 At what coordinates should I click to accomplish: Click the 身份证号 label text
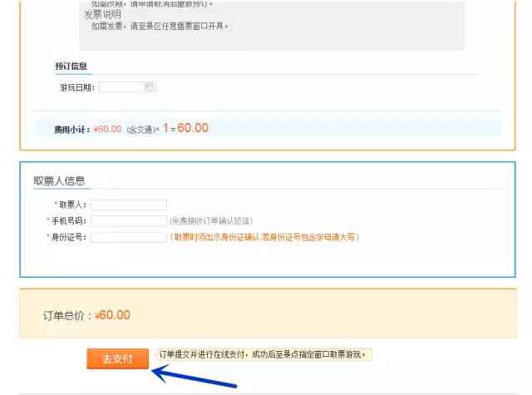[68, 237]
